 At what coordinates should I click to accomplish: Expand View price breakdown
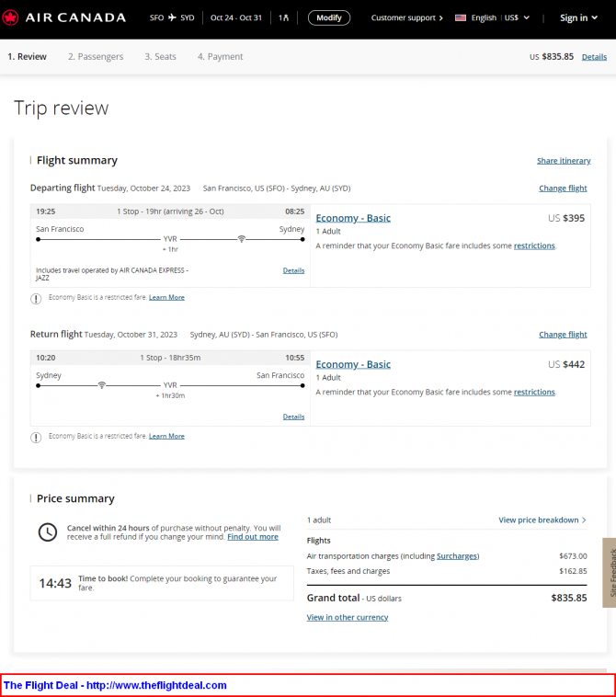tap(542, 520)
